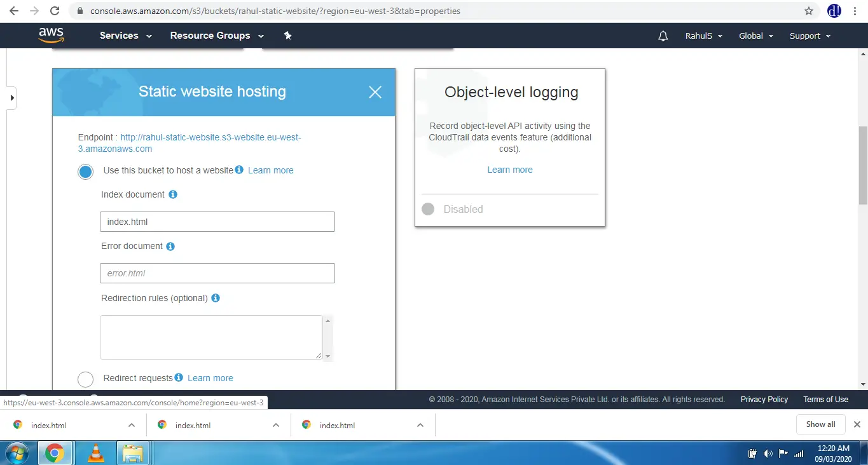Viewport: 868px width, 465px height.
Task: Click the AWS logo home icon
Action: [x=51, y=36]
